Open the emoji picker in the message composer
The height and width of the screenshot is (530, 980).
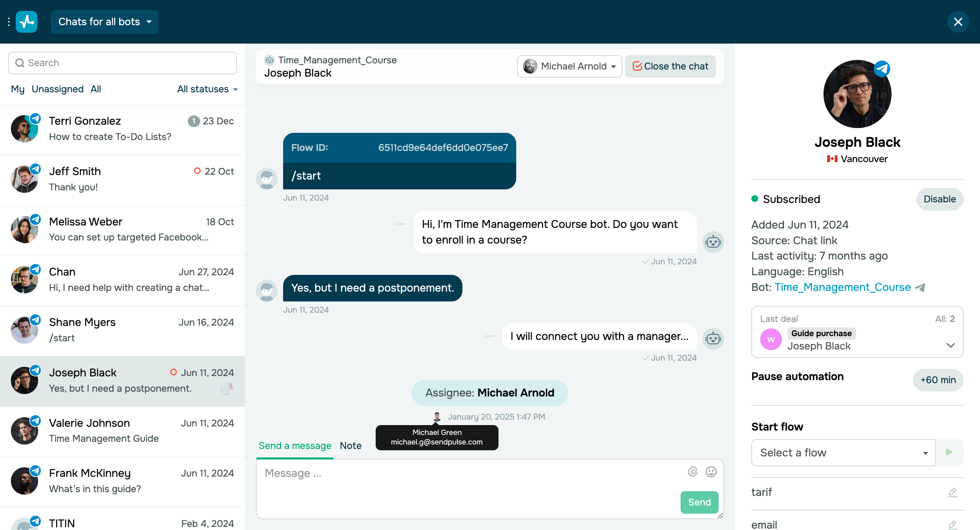(x=710, y=472)
